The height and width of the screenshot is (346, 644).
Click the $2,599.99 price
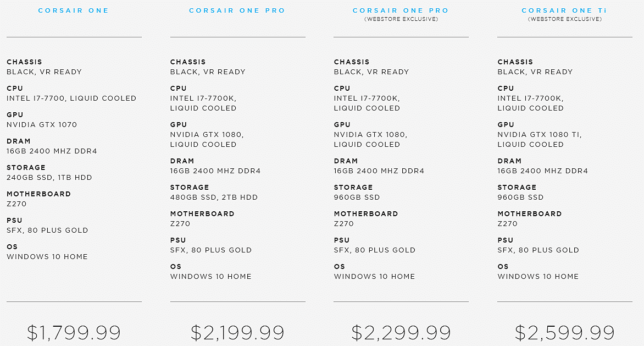(x=564, y=332)
